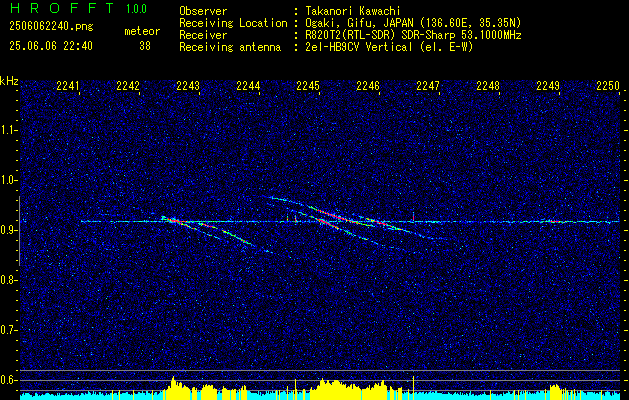Click the gray vertical frequency range bar
Screen dimensions: 629x400
19,231
